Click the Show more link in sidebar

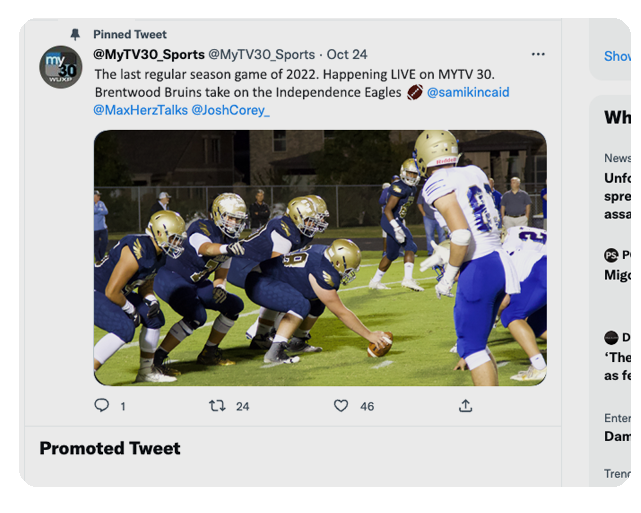click(x=617, y=57)
